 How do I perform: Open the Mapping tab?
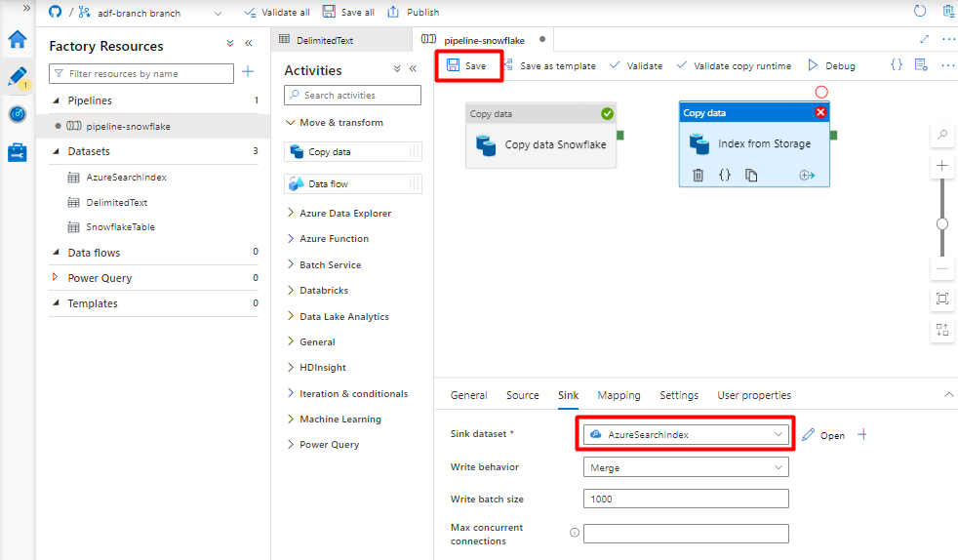tap(619, 395)
